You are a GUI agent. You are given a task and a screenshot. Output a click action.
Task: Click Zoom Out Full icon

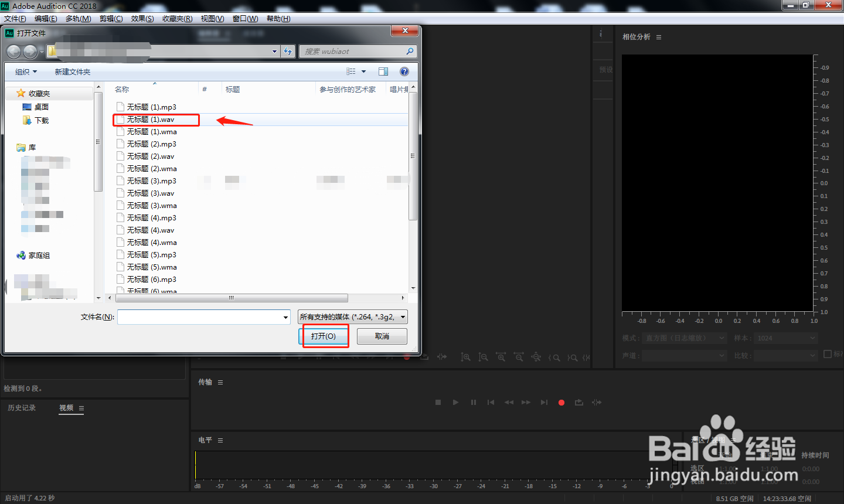[536, 357]
